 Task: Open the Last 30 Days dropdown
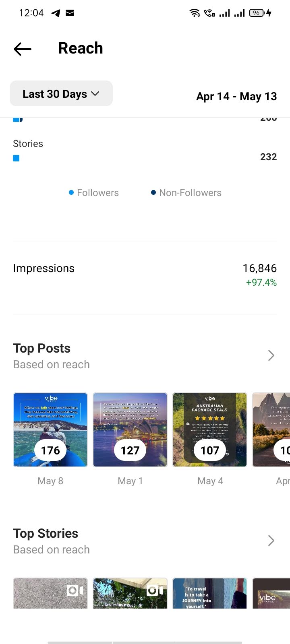coord(61,93)
